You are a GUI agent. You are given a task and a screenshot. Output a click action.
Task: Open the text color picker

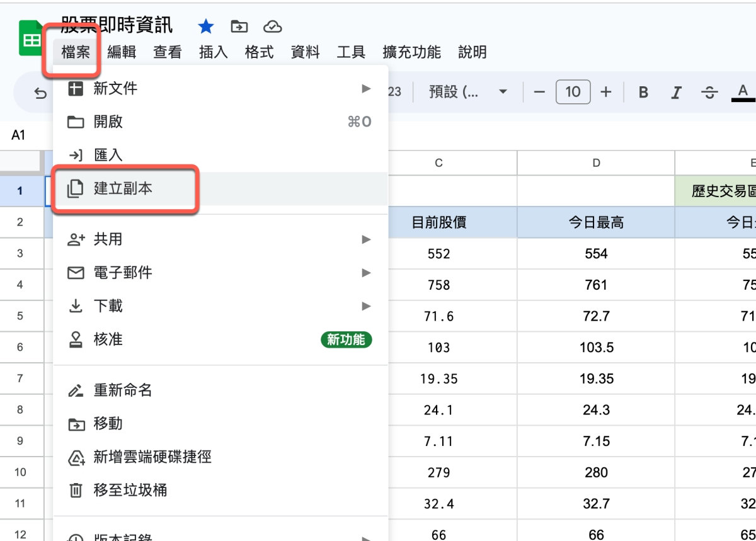point(743,93)
